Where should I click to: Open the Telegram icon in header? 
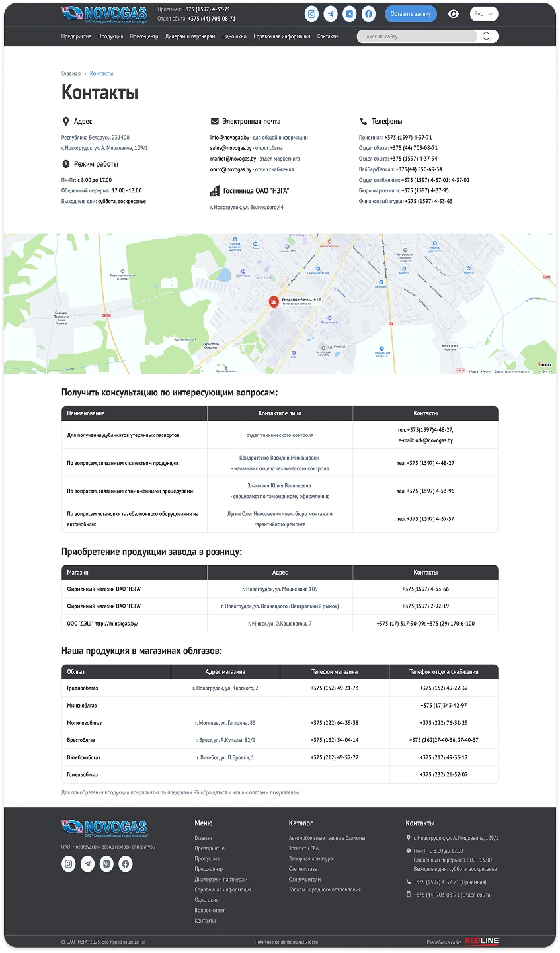pyautogui.click(x=331, y=14)
